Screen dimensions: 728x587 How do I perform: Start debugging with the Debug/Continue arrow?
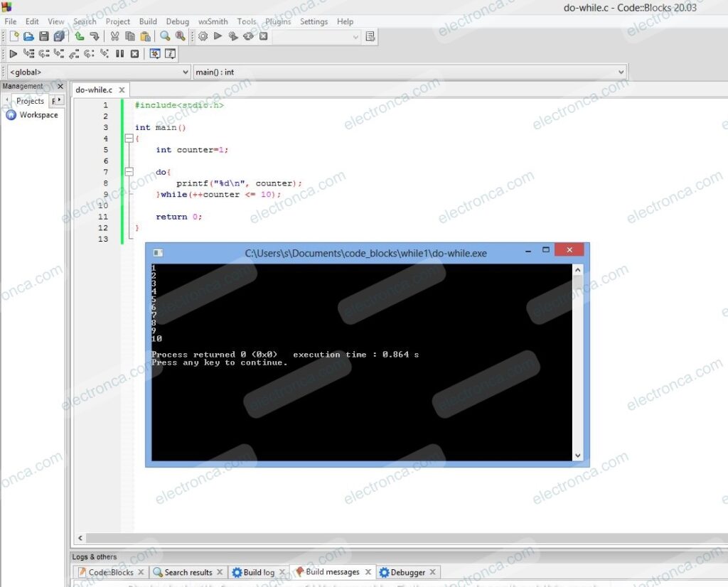13,53
